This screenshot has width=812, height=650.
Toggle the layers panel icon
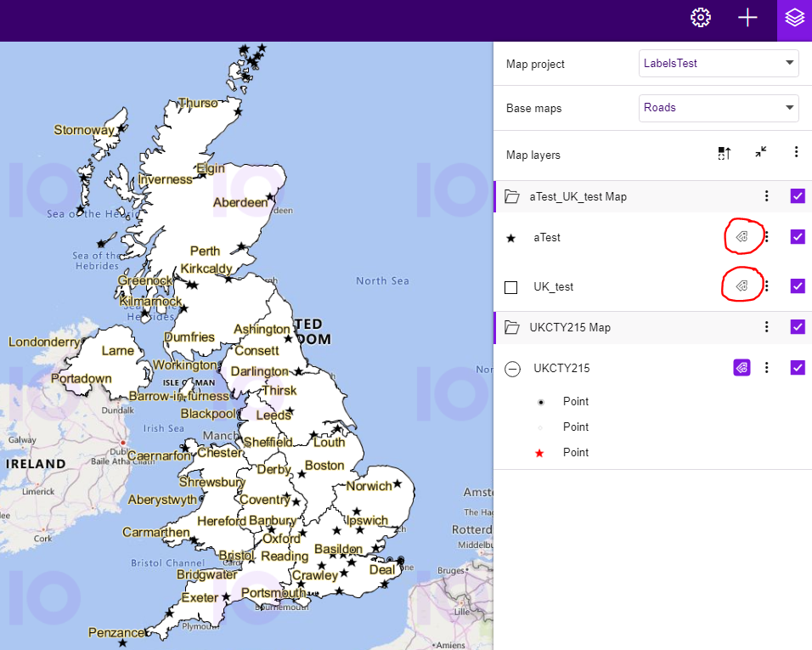click(x=794, y=18)
